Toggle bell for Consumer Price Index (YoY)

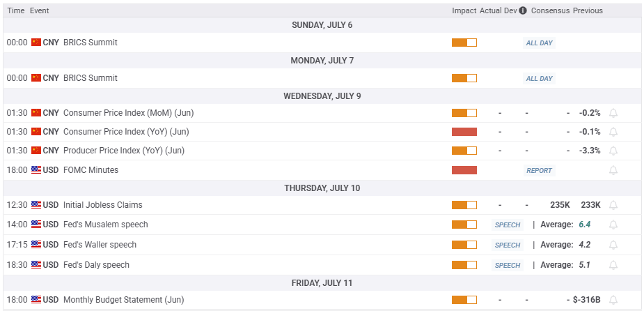click(613, 132)
